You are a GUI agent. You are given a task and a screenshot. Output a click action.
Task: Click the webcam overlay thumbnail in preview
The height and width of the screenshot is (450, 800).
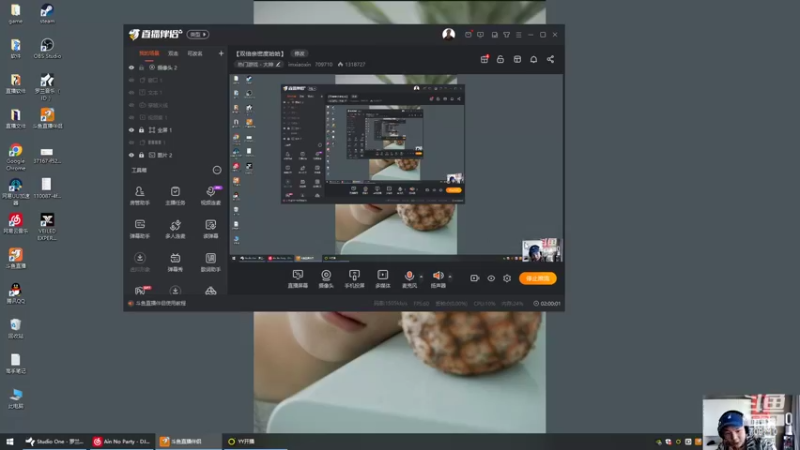(x=541, y=249)
